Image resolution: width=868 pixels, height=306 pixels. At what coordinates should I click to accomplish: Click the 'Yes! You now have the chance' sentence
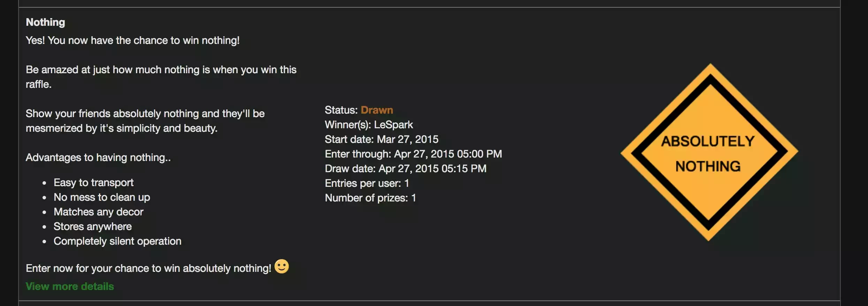(132, 40)
